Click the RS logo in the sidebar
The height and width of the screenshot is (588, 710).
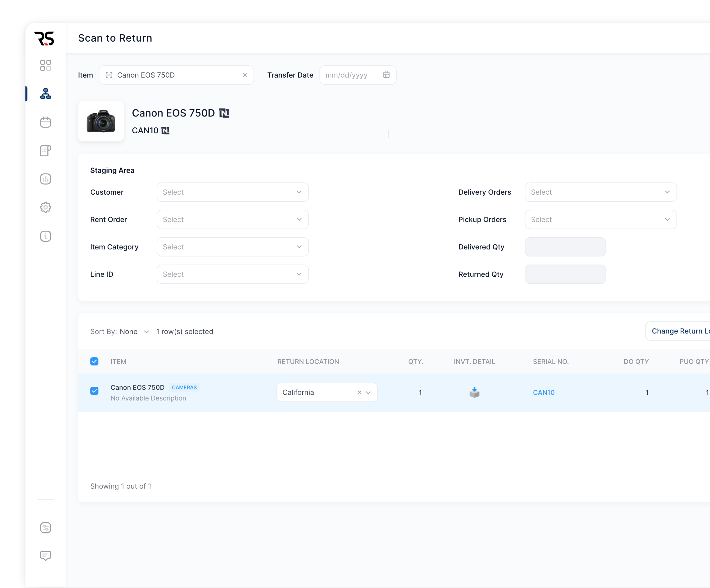(44, 38)
